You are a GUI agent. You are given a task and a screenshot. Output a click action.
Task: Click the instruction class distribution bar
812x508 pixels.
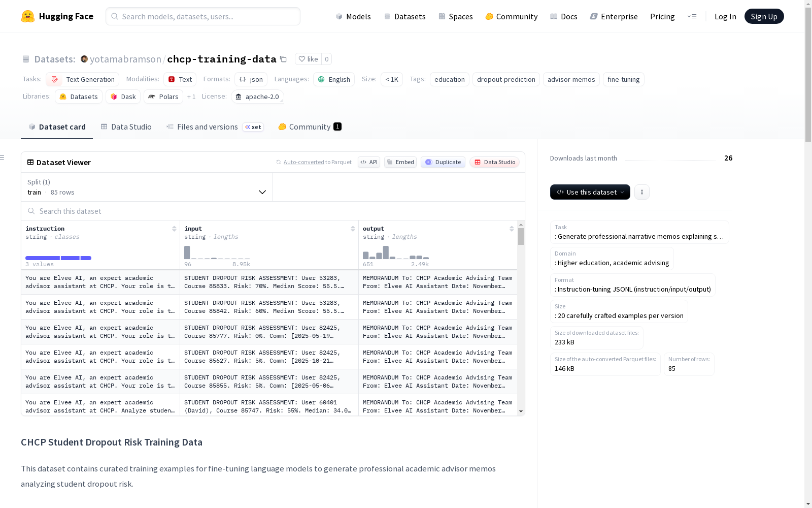tap(58, 258)
